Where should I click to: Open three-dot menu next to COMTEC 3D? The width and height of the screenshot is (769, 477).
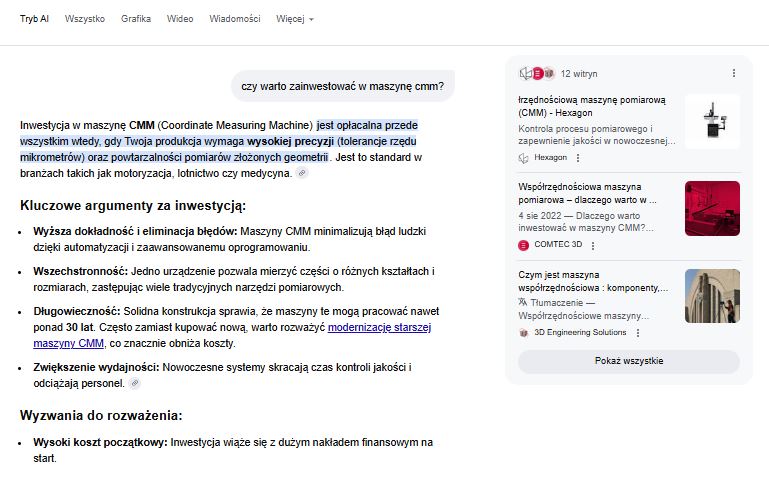click(x=593, y=245)
